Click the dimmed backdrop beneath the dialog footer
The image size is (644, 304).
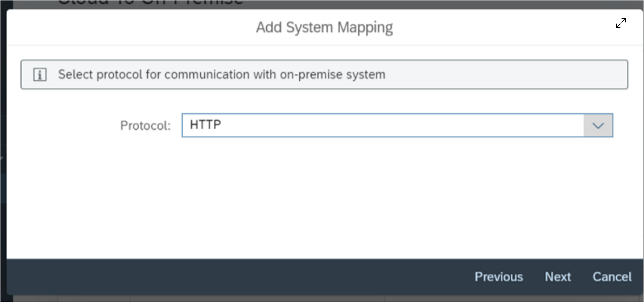[261, 299]
